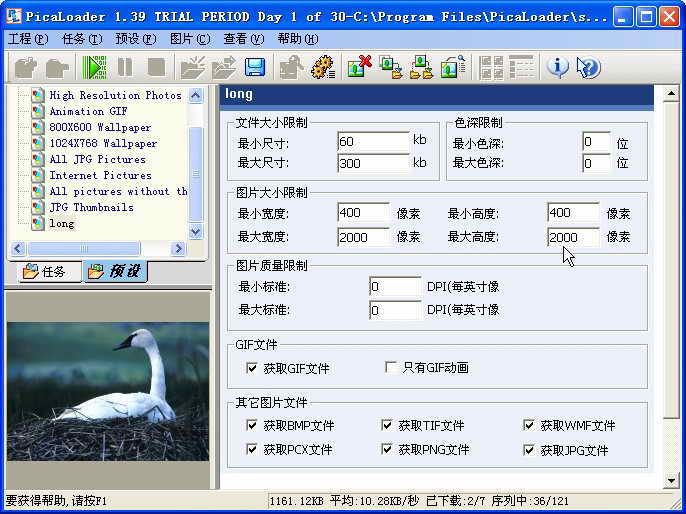This screenshot has height=514, width=686.
Task: Switch to the 任务 tab
Action: 45,272
